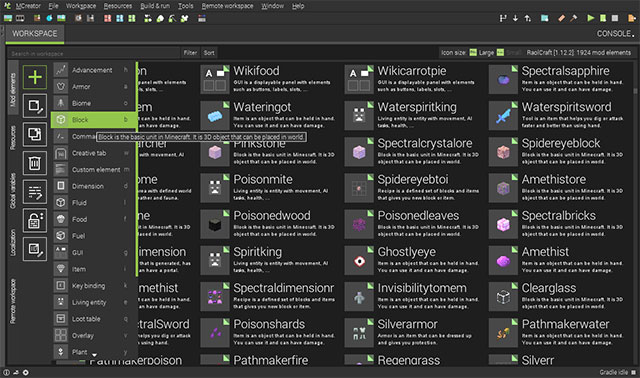
Task: Click the edit code lines icon in sidebar
Action: (x=35, y=192)
